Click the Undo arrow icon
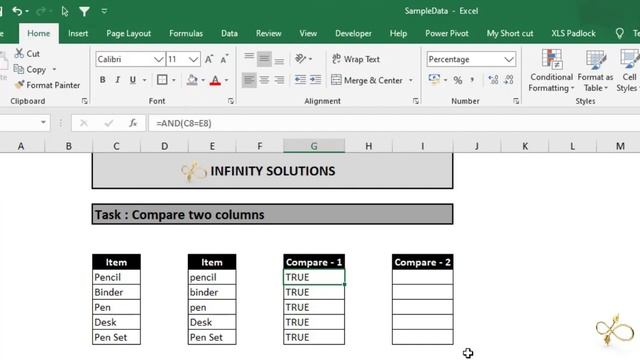Image resolution: width=640 pixels, height=360 pixels. click(x=17, y=11)
